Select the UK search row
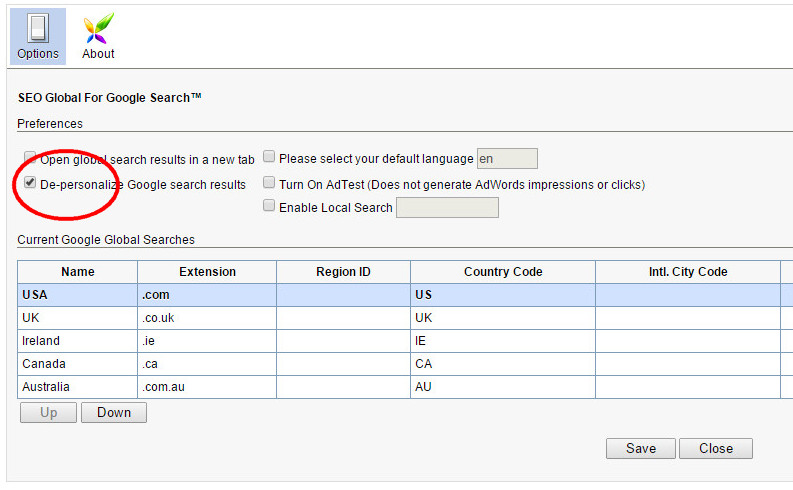 point(400,318)
